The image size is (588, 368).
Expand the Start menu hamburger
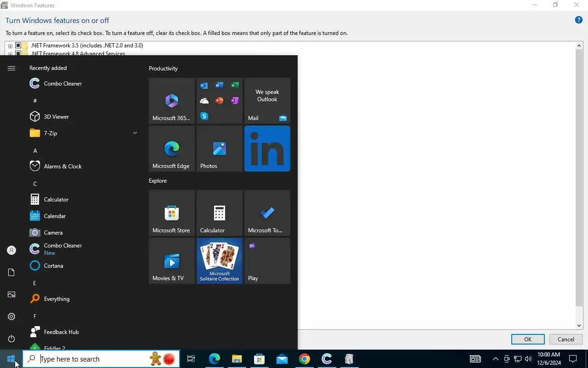(11, 68)
